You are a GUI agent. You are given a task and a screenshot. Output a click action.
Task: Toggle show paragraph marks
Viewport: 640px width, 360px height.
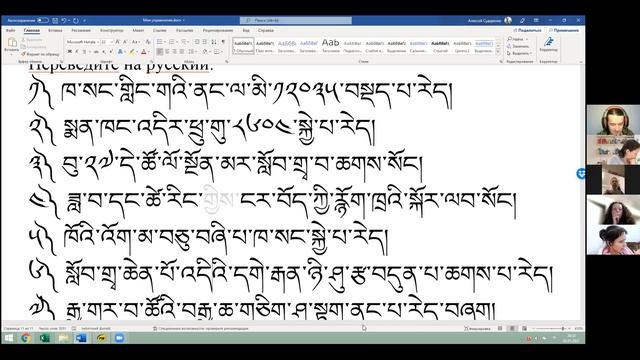pos(223,42)
